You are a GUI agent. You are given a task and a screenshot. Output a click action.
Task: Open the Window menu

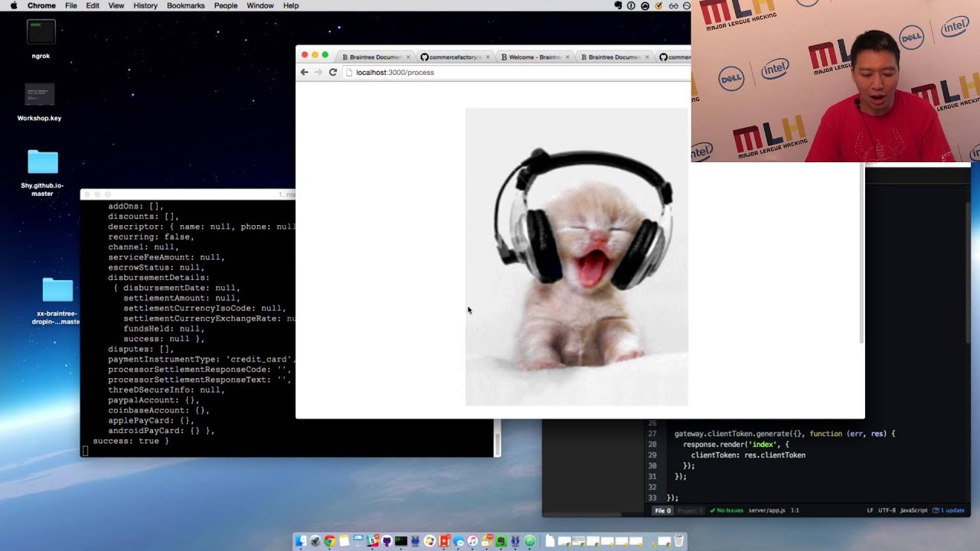[260, 5]
